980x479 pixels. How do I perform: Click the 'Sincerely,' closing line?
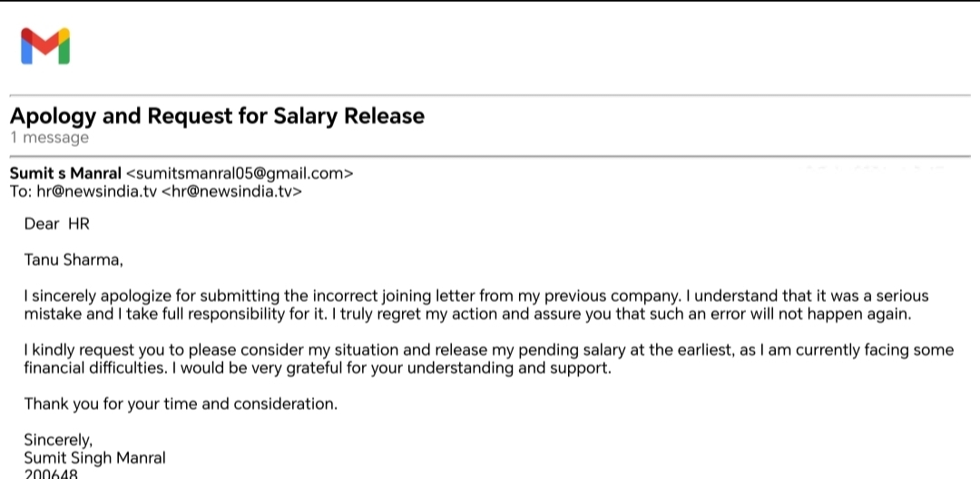click(58, 441)
